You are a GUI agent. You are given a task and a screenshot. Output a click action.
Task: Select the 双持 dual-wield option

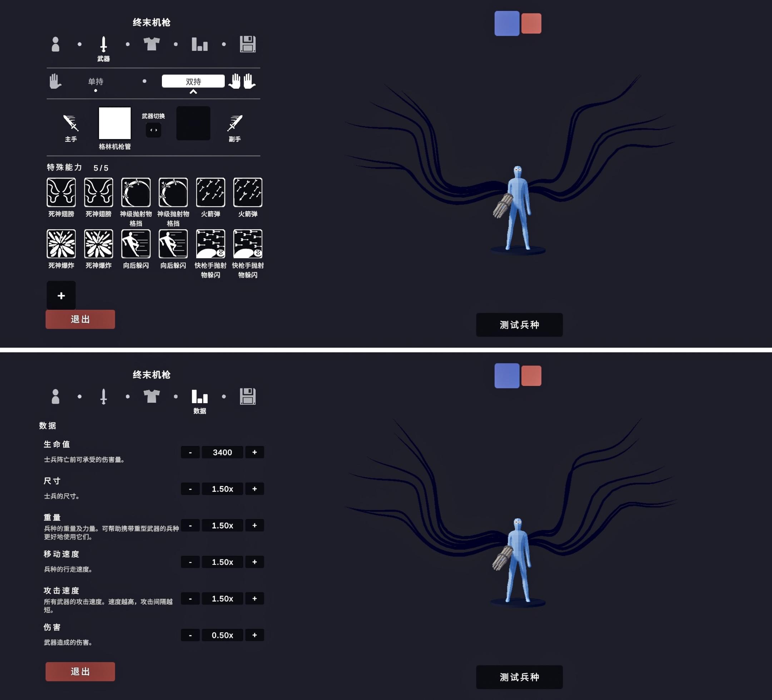tap(193, 81)
